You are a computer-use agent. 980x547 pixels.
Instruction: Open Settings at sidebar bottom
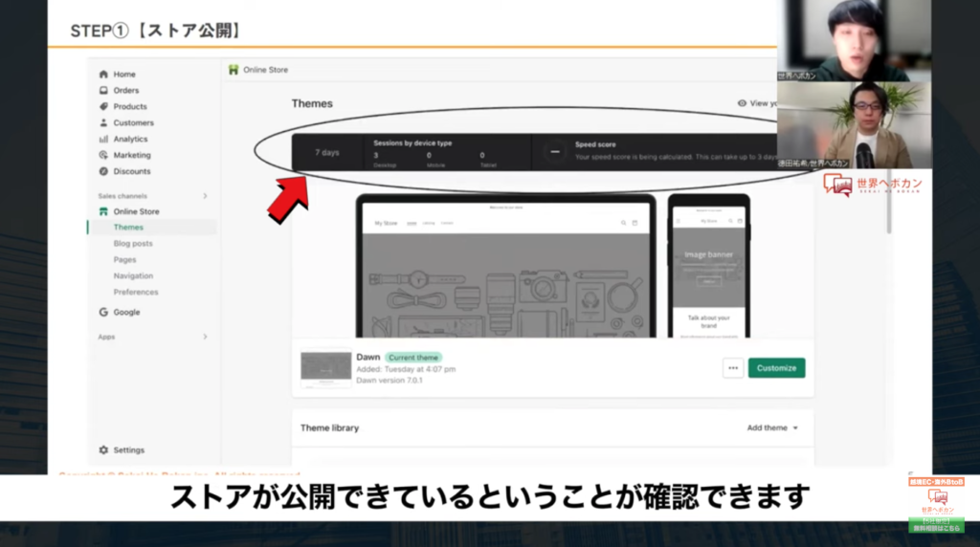tap(129, 449)
